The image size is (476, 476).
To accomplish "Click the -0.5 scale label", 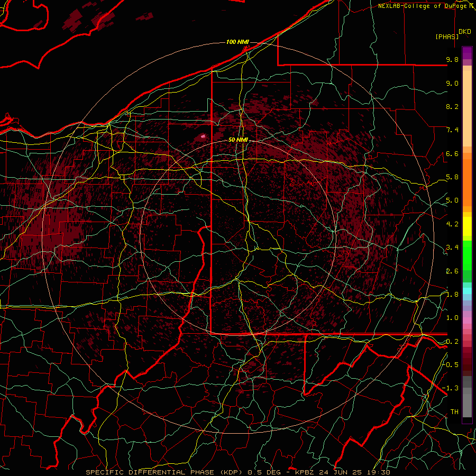I will pyautogui.click(x=451, y=365).
